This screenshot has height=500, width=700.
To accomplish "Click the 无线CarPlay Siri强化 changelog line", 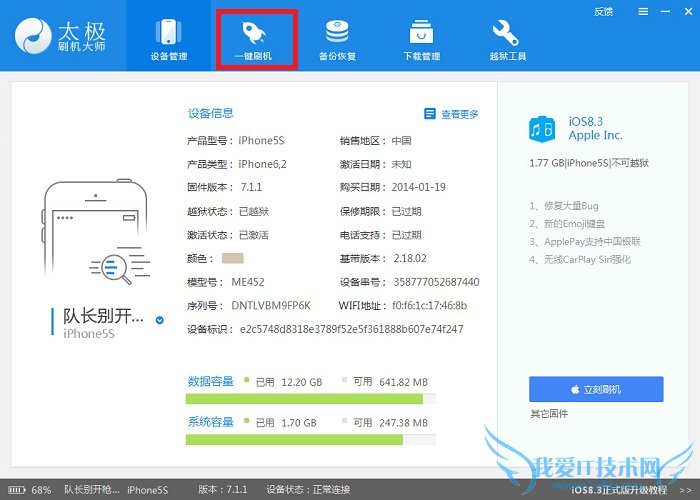I will tap(580, 259).
